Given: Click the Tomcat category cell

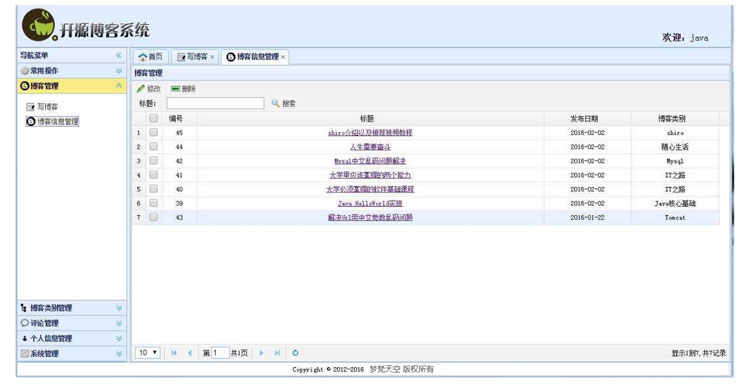Looking at the screenshot, I should [x=675, y=218].
